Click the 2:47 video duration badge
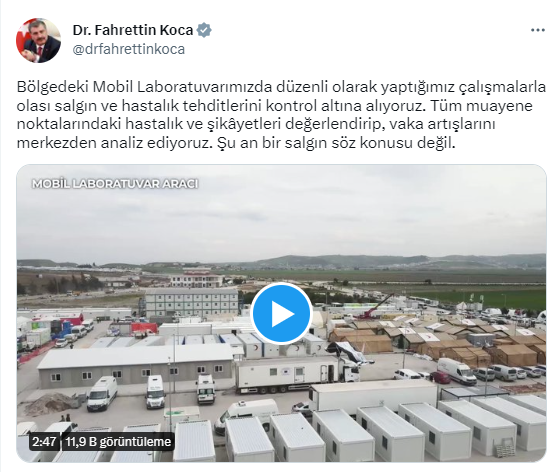 [x=44, y=441]
